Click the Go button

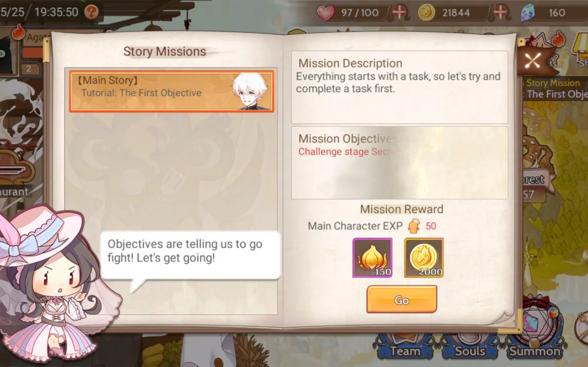402,299
